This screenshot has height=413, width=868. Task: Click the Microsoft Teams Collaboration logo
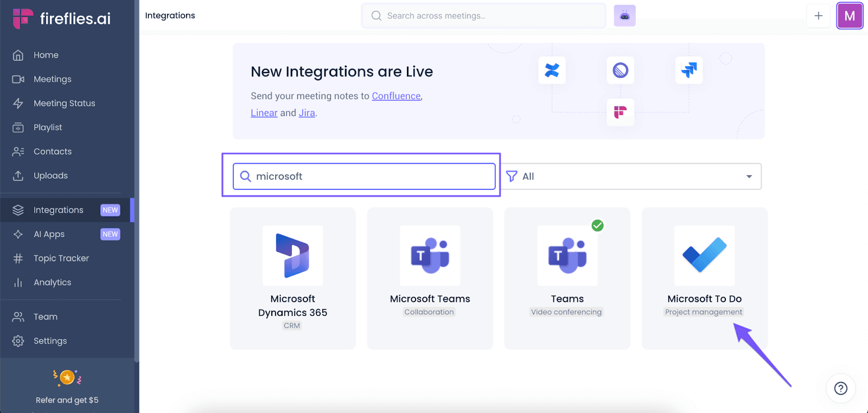point(430,256)
